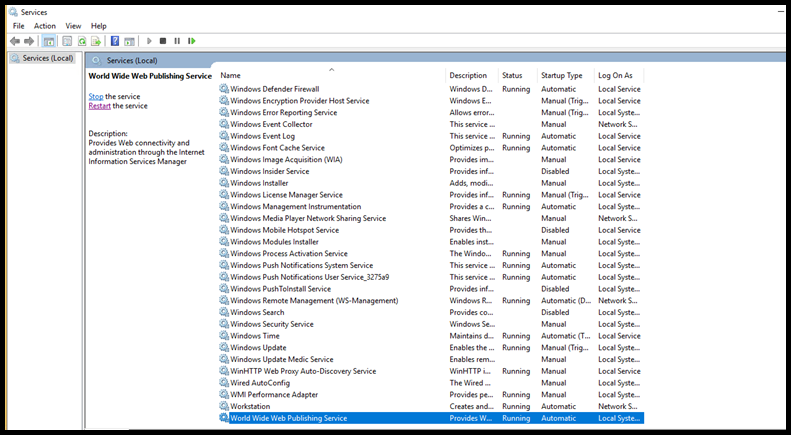Select Windows License Manager Service row
This screenshot has width=791, height=435.
pos(431,195)
